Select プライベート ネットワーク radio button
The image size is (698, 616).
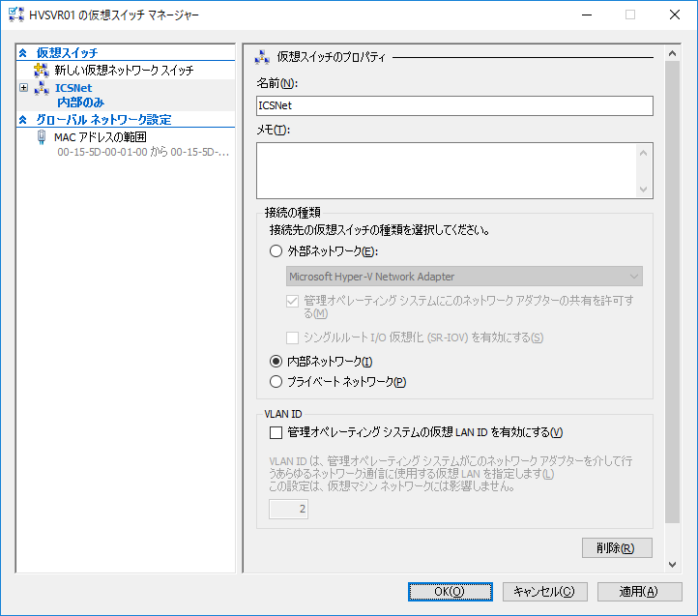click(x=276, y=382)
